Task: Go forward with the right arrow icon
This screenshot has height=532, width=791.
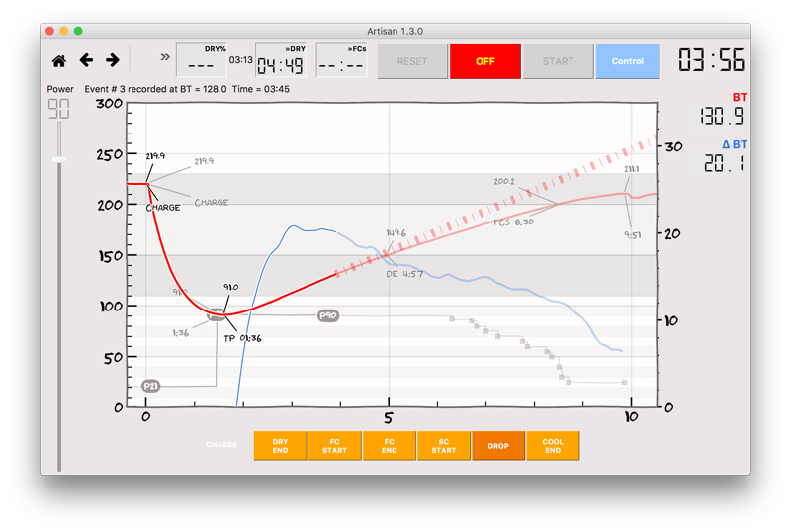Action: (x=113, y=60)
